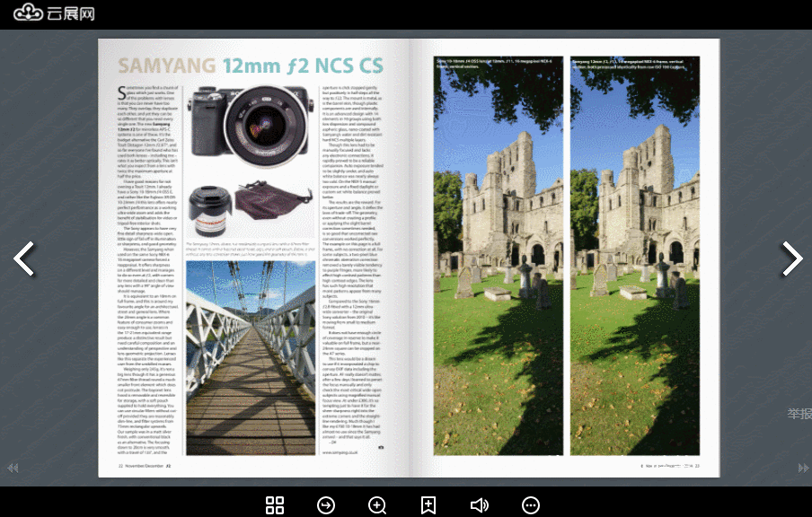Screen dimensions: 812x517
Task: Mute the page flip sound
Action: point(480,505)
